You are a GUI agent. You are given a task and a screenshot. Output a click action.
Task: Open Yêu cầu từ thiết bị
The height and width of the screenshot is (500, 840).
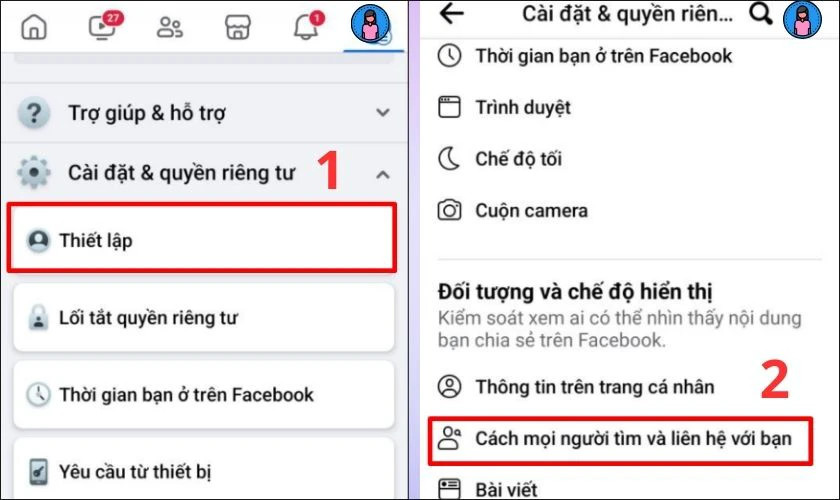click(x=204, y=469)
